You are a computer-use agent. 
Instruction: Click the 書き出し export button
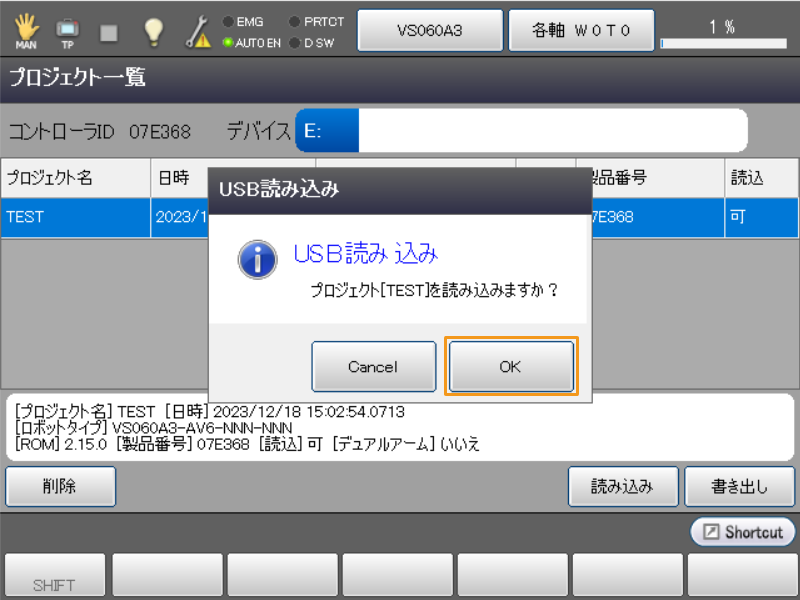tap(739, 486)
